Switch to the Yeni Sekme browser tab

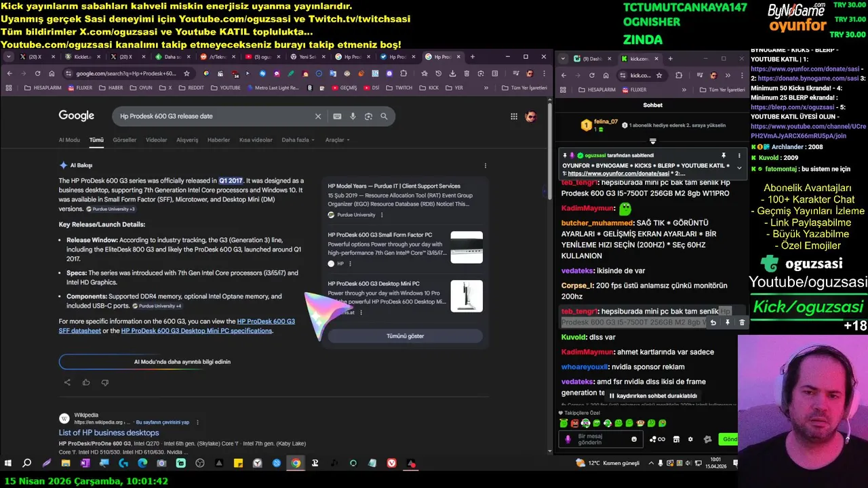coord(307,57)
